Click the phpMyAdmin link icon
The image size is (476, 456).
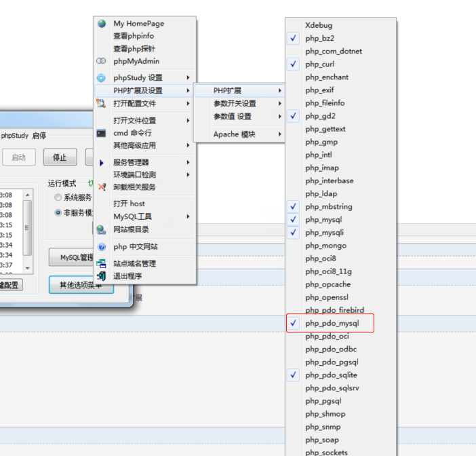(x=101, y=61)
